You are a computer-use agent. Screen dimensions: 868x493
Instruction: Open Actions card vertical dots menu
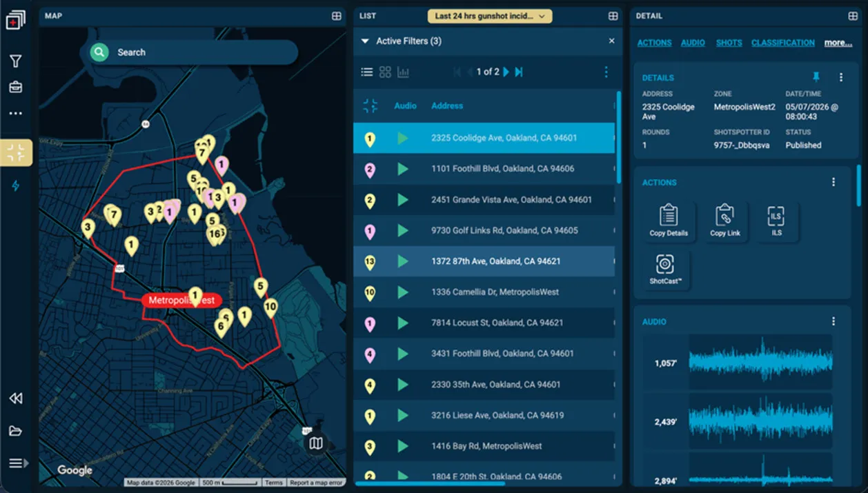(834, 182)
